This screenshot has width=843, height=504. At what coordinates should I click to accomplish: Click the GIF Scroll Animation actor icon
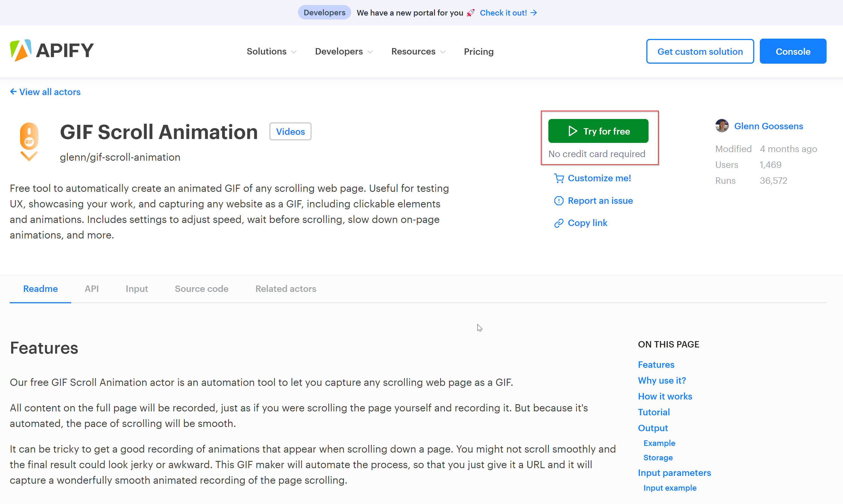tap(29, 141)
